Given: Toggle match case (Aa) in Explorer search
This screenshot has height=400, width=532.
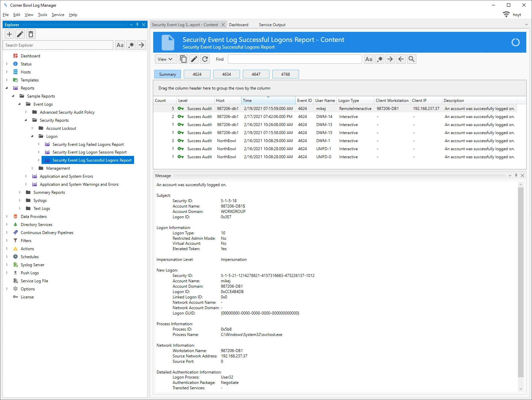Looking at the screenshot, I should (120, 45).
